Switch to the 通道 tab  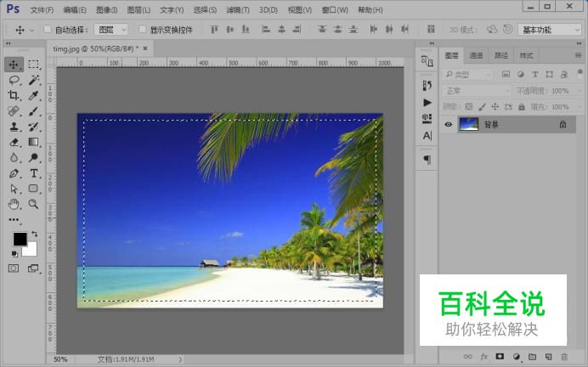pos(476,56)
